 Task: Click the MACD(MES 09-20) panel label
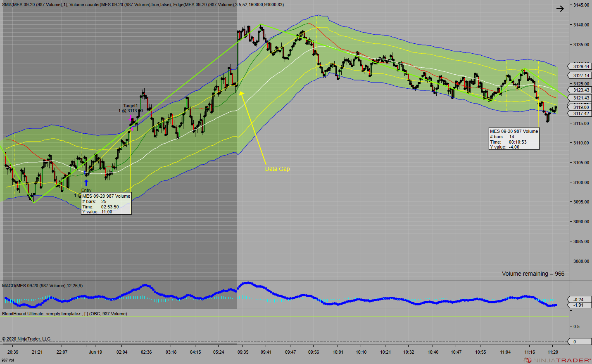pyautogui.click(x=42, y=286)
